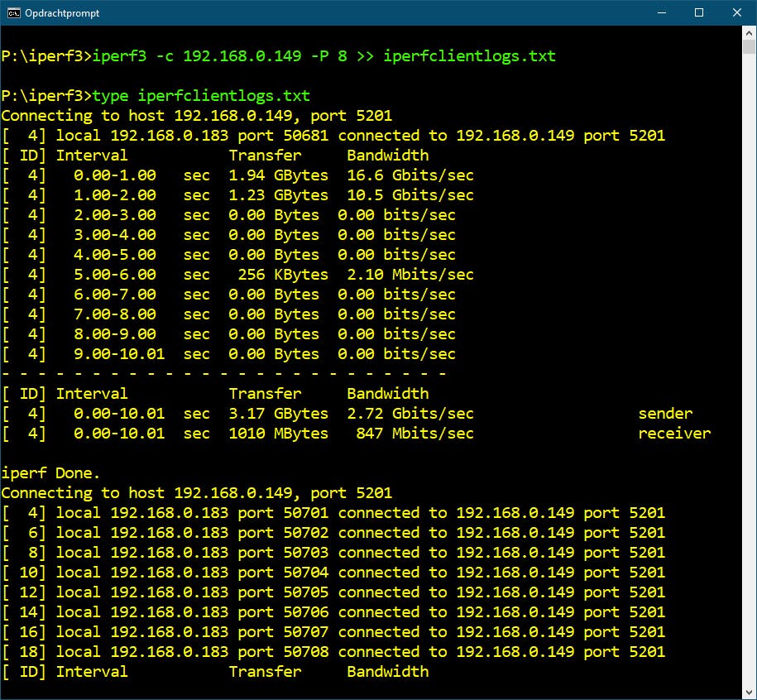
Task: Click the line with local port 50706
Action: click(333, 612)
